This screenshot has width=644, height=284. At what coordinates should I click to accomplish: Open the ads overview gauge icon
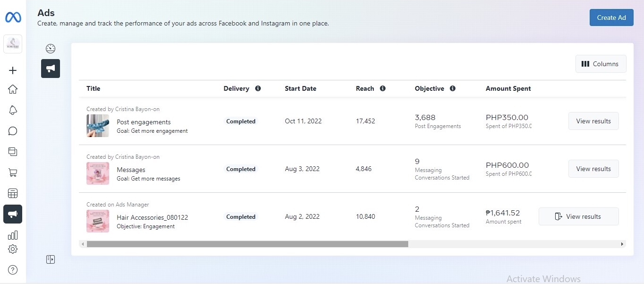51,48
